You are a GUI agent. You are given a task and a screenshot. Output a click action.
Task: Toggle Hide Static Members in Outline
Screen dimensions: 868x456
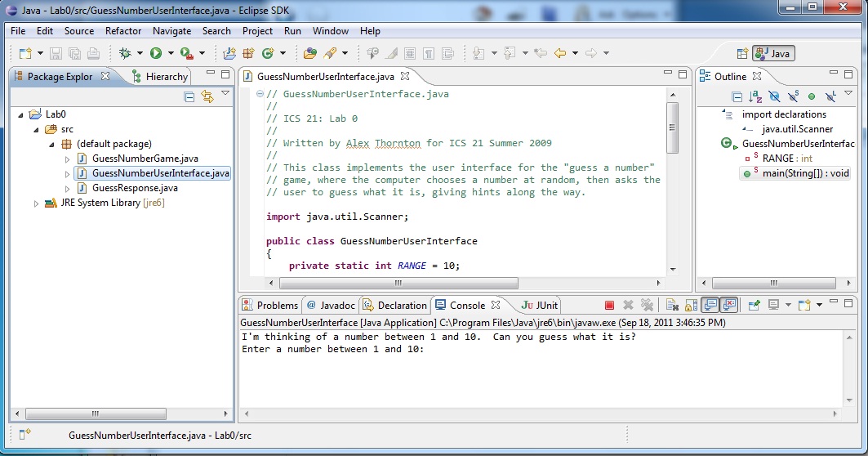click(793, 96)
